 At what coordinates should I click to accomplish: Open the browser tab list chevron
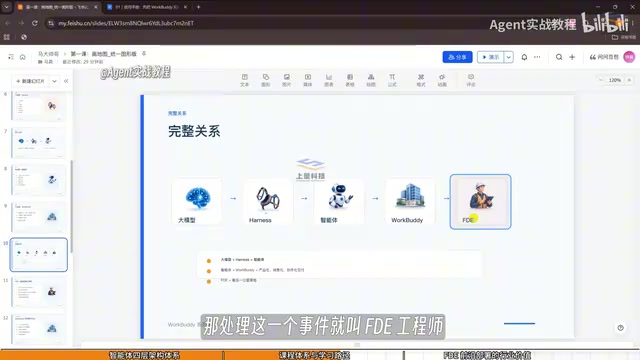tap(7, 7)
